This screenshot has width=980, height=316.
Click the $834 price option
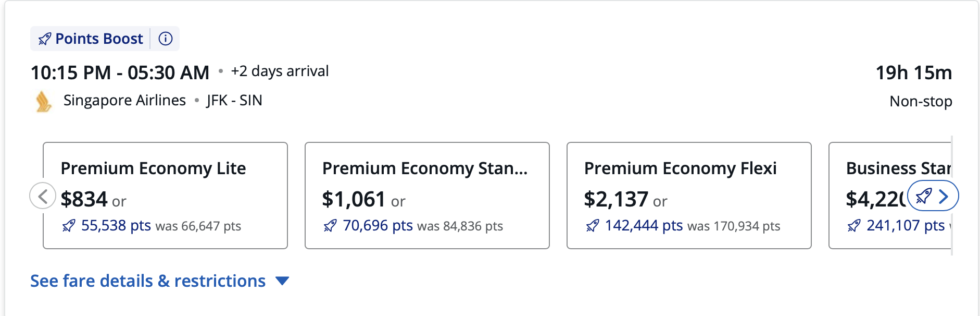84,199
